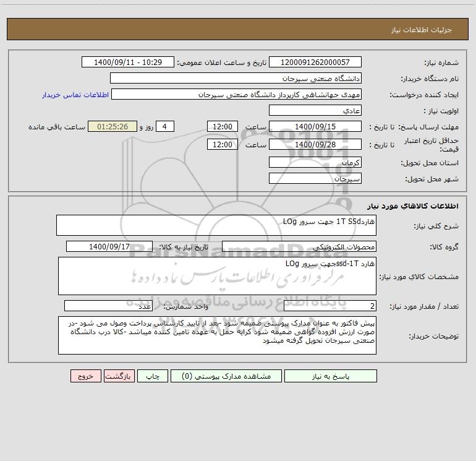Viewport: 476px width, 461px height.
Task: Click the چاپ print button
Action: pos(153,376)
